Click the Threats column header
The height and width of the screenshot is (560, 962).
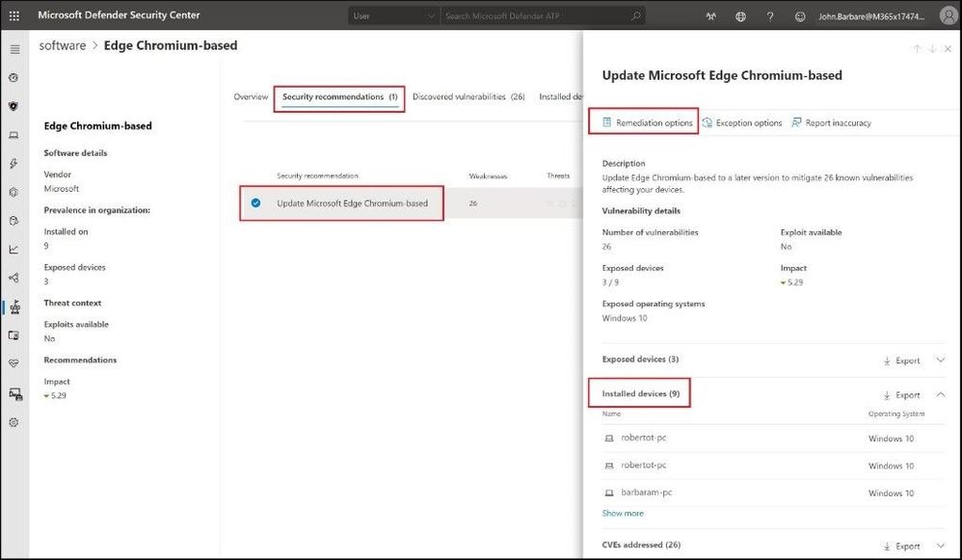point(558,176)
